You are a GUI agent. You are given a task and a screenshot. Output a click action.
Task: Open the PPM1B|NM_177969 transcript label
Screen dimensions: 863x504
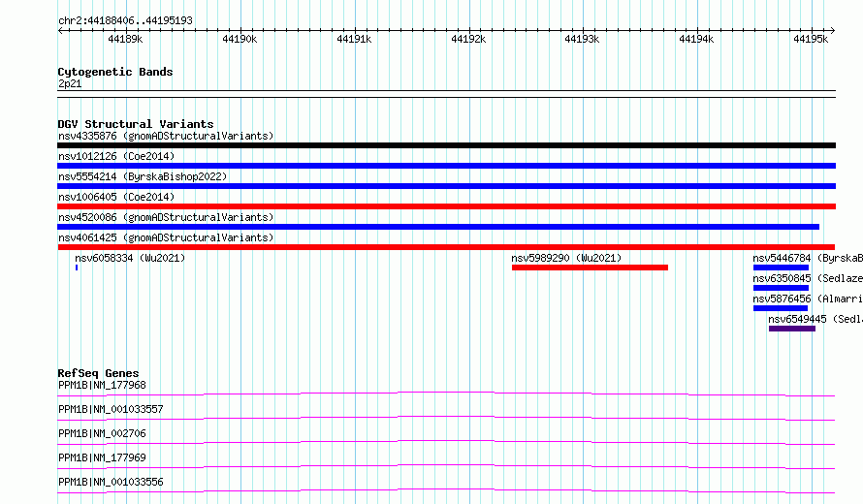coord(102,457)
